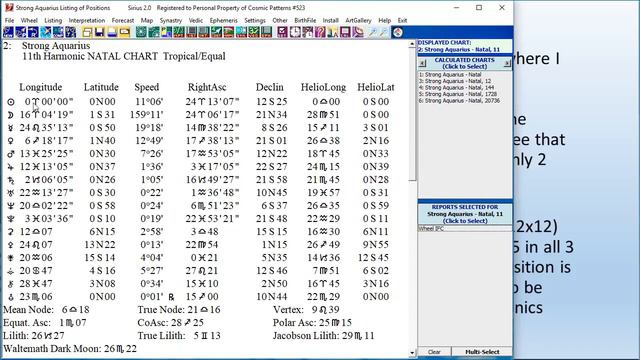Open the File menu
The height and width of the screenshot is (360, 640).
[x=9, y=20]
